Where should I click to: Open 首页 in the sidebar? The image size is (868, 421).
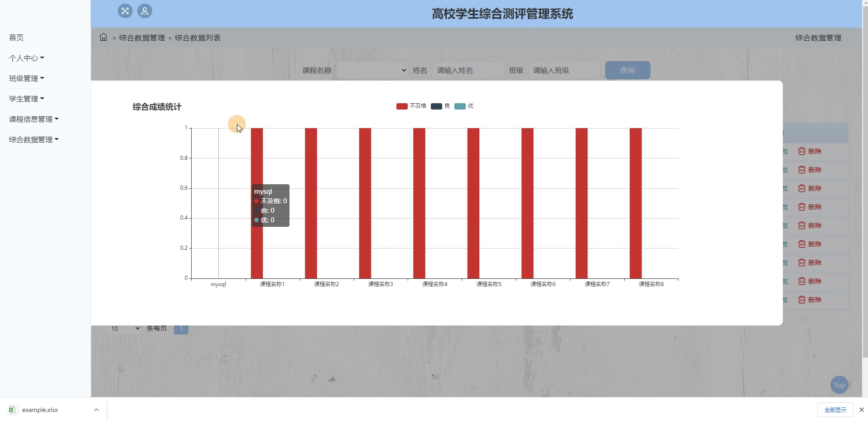[16, 38]
